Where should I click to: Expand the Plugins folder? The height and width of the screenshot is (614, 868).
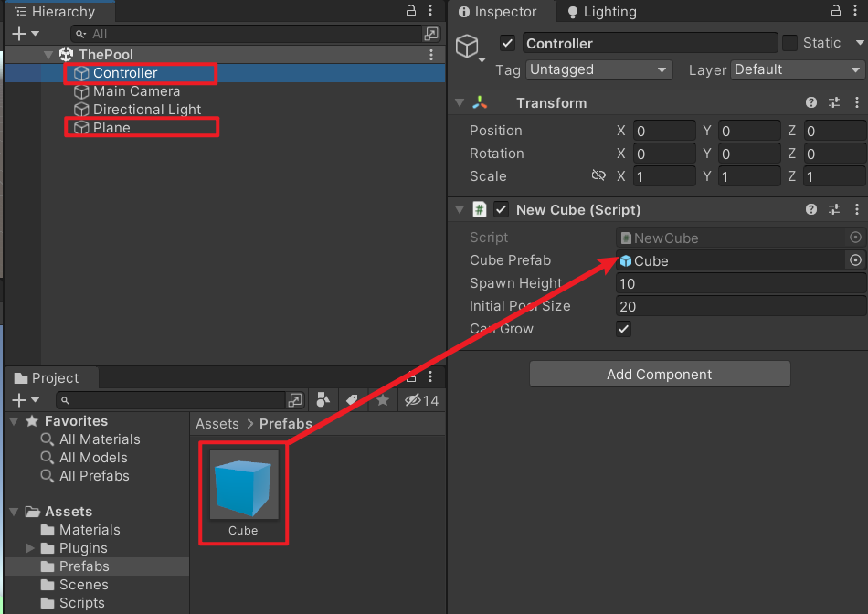30,547
